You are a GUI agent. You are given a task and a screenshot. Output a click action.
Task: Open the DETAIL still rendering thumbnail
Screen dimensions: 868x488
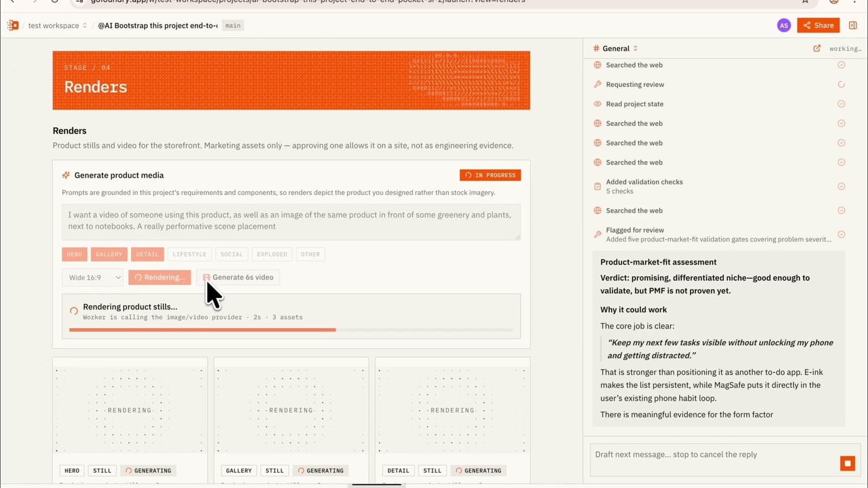click(452, 410)
